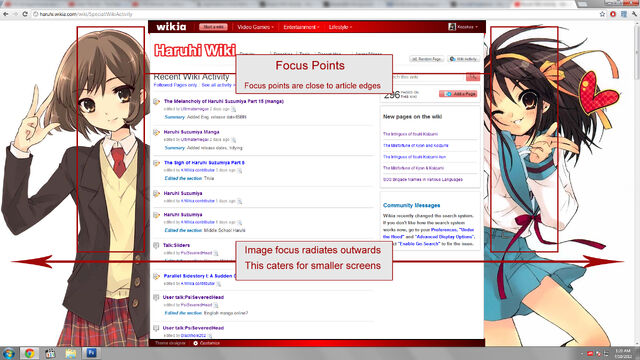Click Ultimatemegax link under Melancholy Part 15
The width and height of the screenshot is (640, 360).
(x=195, y=109)
